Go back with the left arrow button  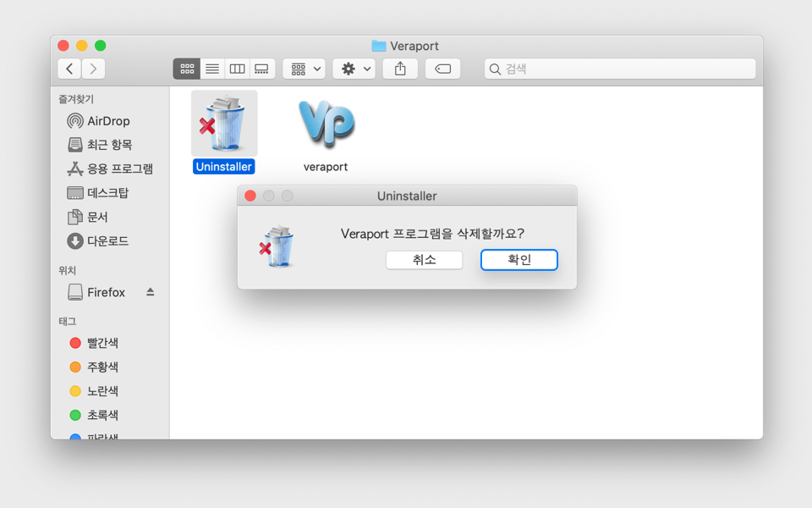click(x=70, y=69)
